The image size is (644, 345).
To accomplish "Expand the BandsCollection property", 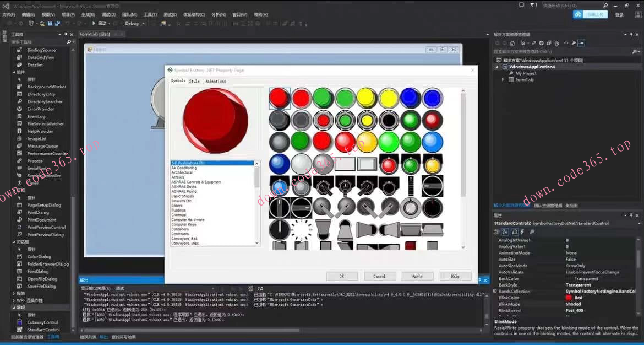I will [495, 291].
